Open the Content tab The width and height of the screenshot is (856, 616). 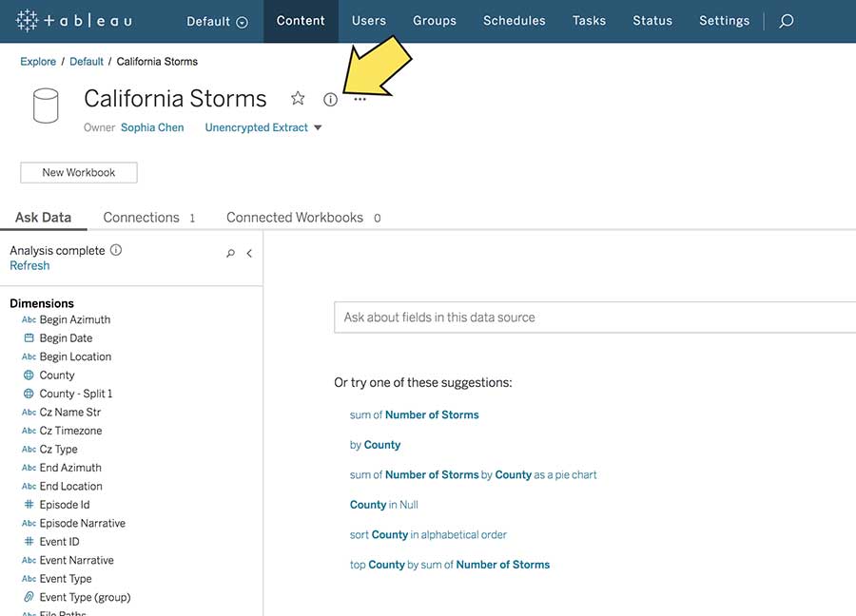[301, 21]
